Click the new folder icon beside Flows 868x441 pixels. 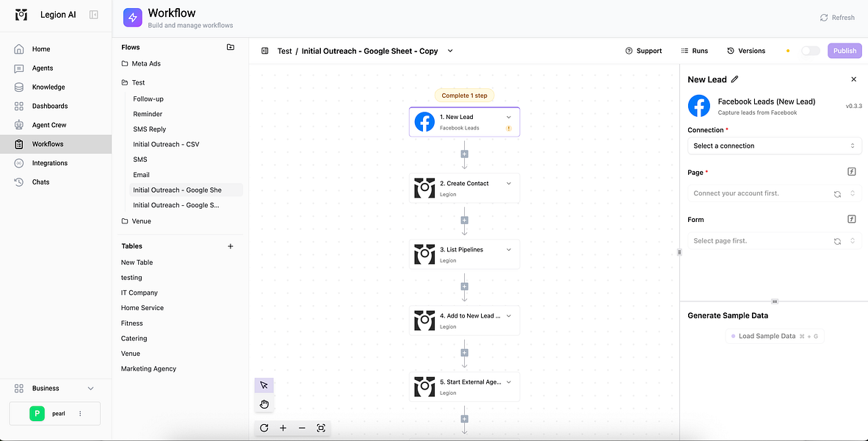pyautogui.click(x=231, y=47)
